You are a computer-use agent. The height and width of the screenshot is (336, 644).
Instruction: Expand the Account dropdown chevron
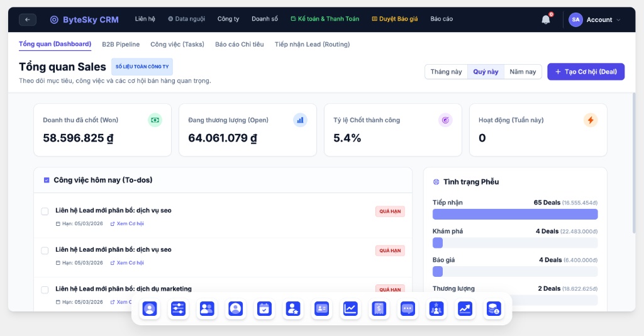[618, 20]
